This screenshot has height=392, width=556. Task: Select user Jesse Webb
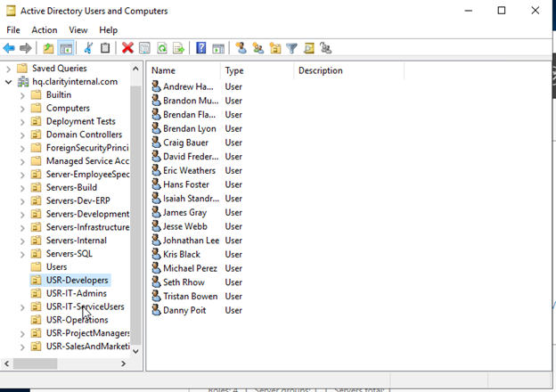click(x=184, y=226)
